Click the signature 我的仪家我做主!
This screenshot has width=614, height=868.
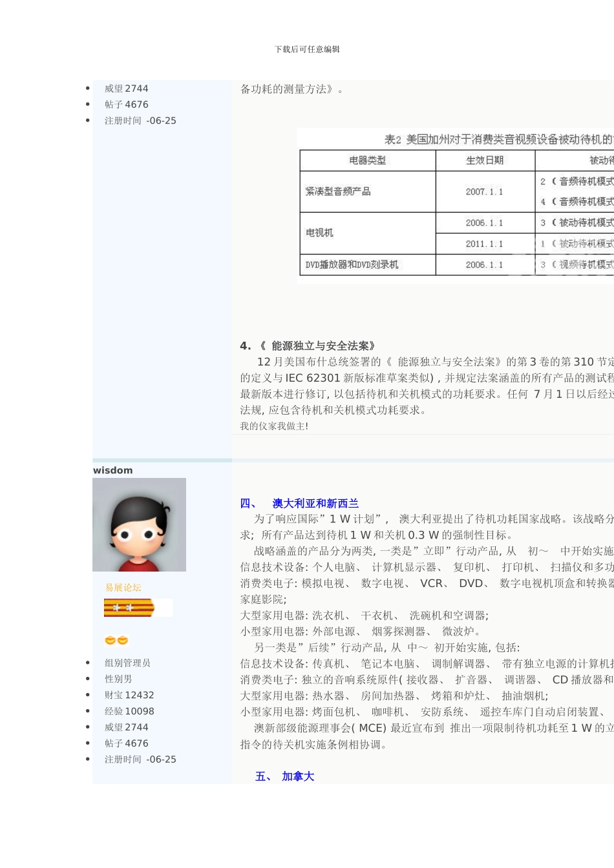pyautogui.click(x=274, y=426)
